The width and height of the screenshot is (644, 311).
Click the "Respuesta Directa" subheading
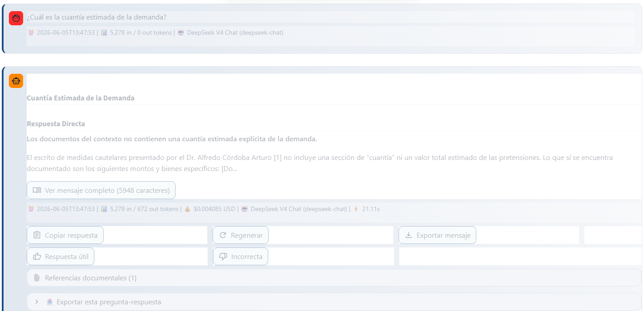pyautogui.click(x=56, y=124)
